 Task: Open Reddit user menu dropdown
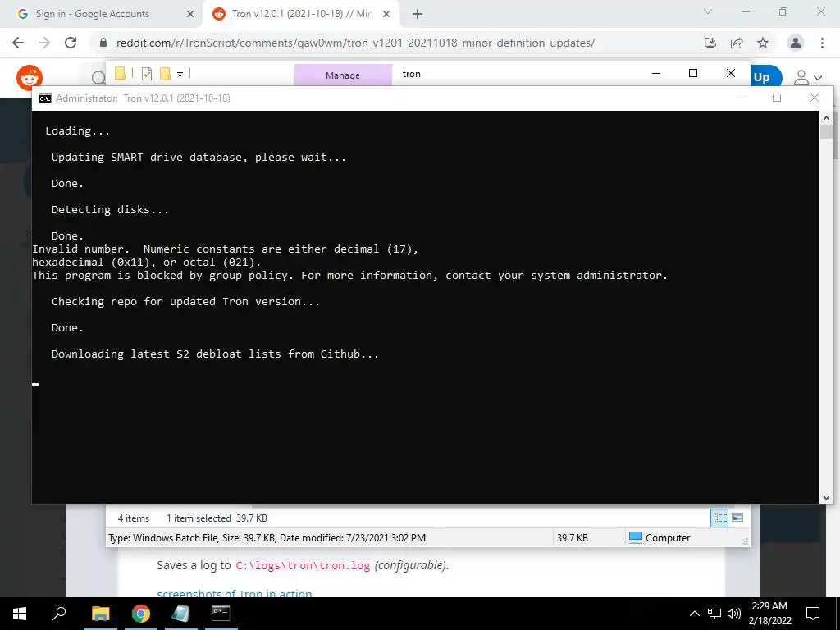click(x=807, y=78)
